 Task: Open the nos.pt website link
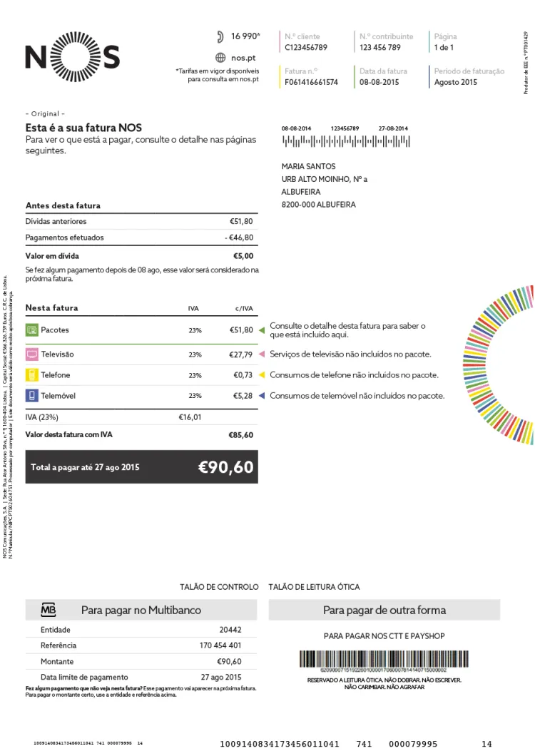coord(243,58)
